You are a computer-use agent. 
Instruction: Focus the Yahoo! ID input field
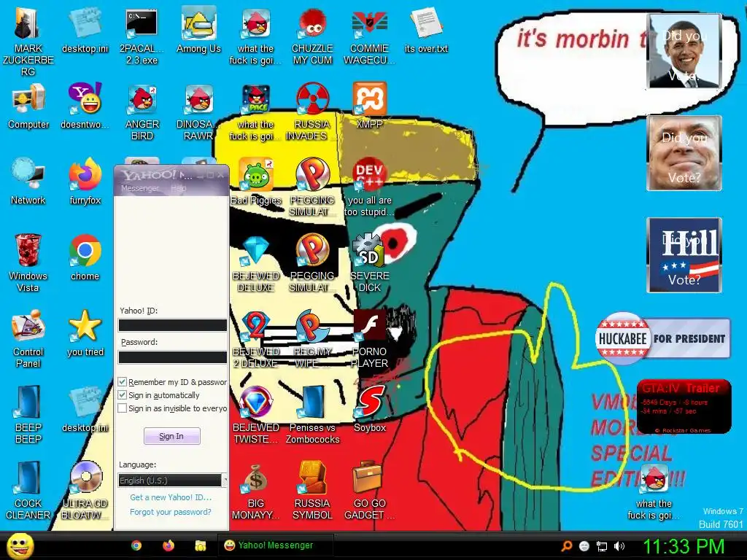tap(172, 325)
